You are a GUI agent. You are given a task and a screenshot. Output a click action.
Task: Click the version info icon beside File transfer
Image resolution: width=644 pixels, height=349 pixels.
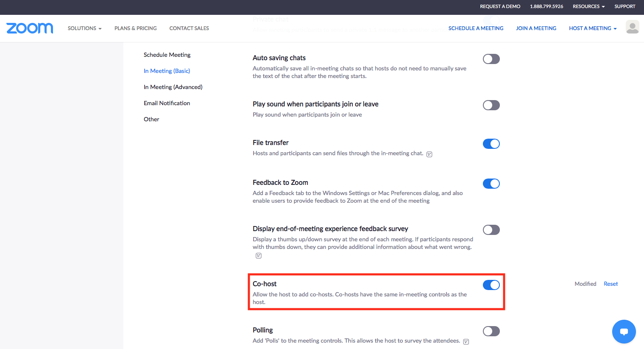(x=429, y=154)
